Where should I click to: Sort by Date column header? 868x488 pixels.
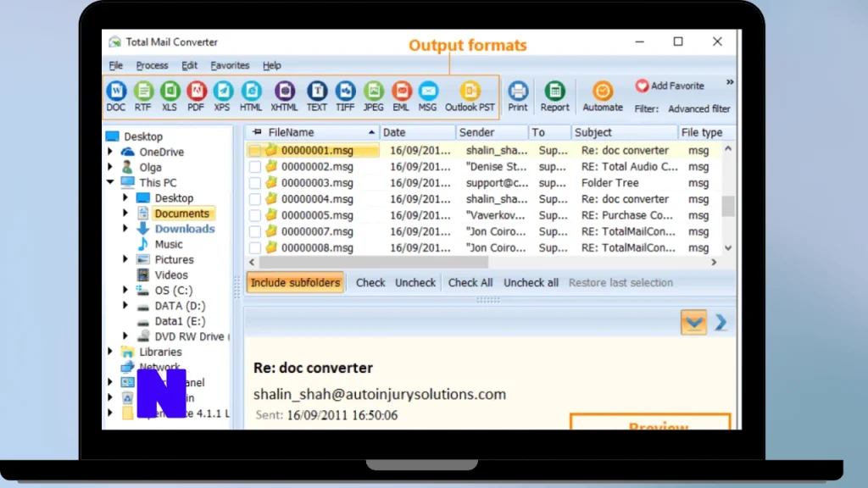[x=417, y=132]
